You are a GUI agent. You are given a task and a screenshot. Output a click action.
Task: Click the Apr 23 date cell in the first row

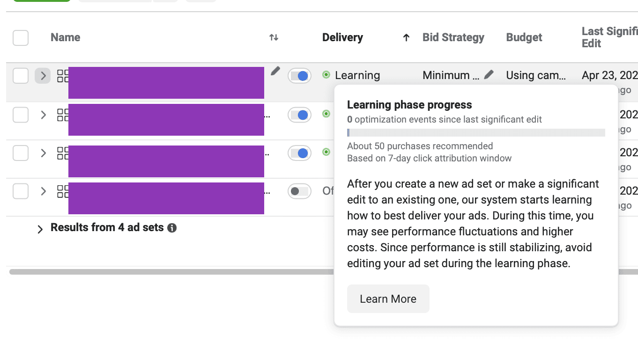coord(609,75)
